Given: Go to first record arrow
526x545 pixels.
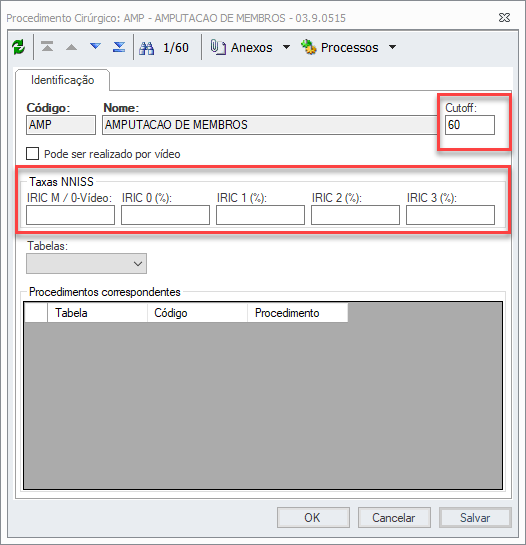Looking at the screenshot, I should tap(47, 47).
